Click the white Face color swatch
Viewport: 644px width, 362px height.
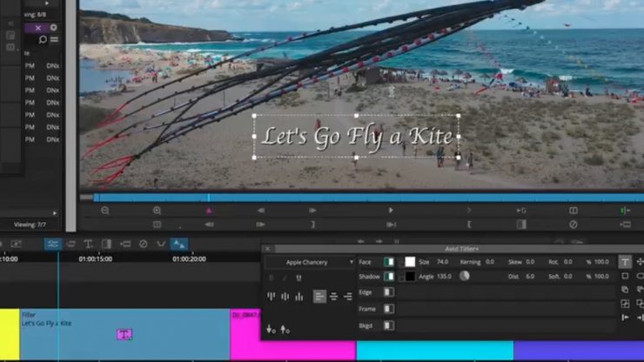410,262
